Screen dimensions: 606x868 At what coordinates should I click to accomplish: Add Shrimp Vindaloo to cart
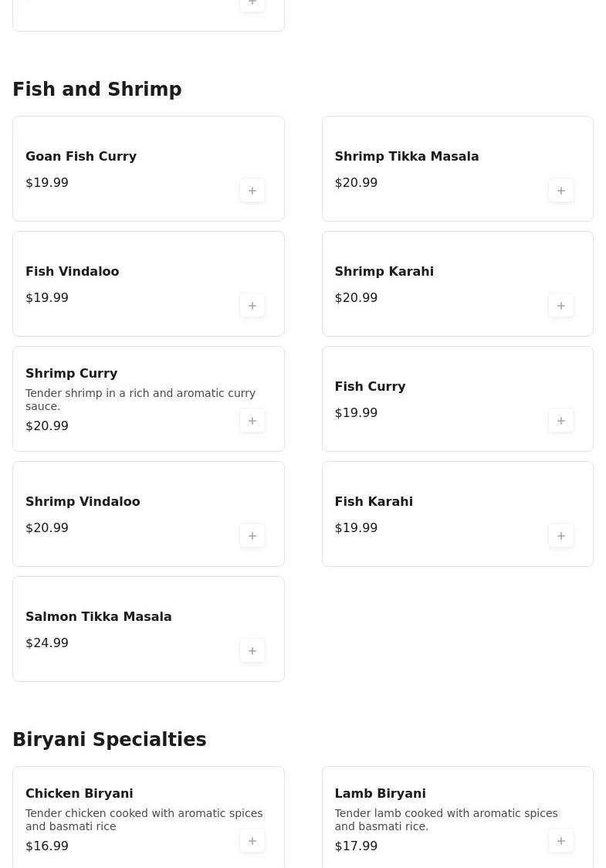pyautogui.click(x=252, y=536)
